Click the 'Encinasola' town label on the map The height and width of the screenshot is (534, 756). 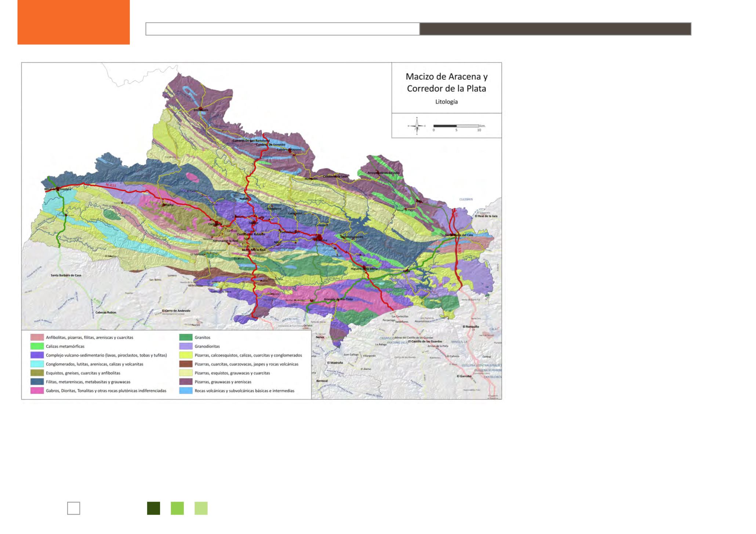(201, 110)
